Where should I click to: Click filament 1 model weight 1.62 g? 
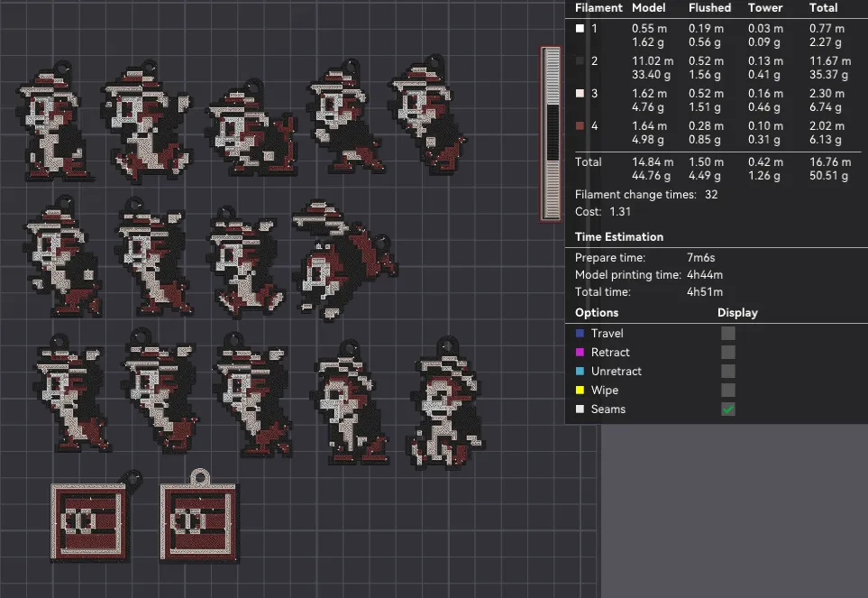tap(648, 42)
